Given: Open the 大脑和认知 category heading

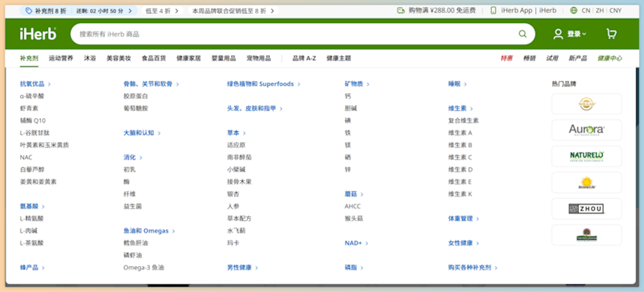Looking at the screenshot, I should tap(142, 133).
